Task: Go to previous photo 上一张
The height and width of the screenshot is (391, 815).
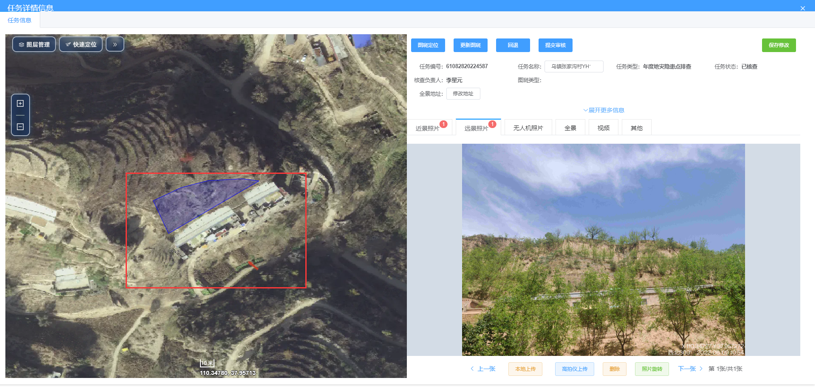Action: (x=482, y=369)
